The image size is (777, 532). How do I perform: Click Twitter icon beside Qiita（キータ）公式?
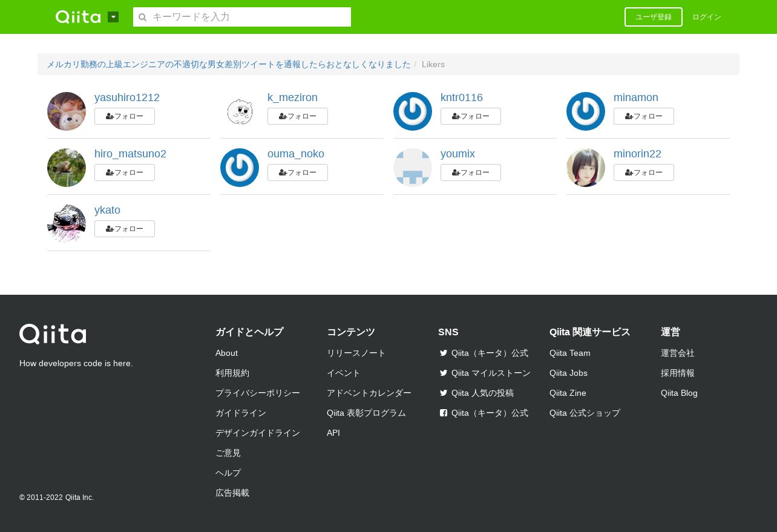point(444,353)
